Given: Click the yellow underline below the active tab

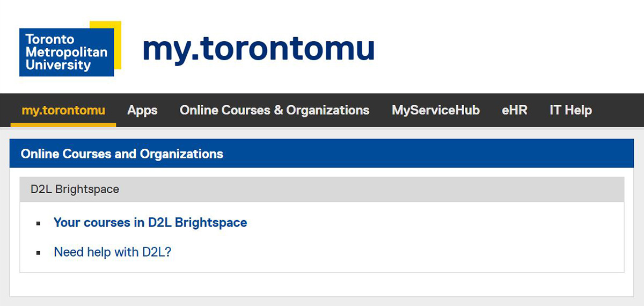Looking at the screenshot, I should (63, 125).
